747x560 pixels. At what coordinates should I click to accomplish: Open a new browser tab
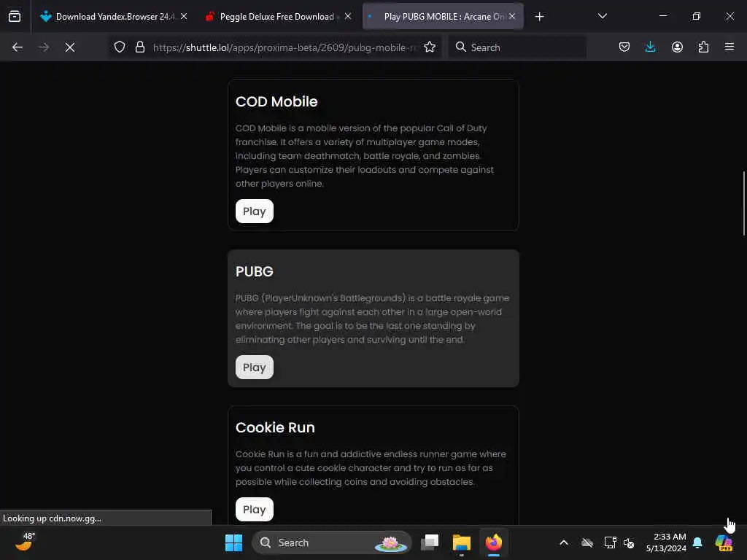pos(539,17)
